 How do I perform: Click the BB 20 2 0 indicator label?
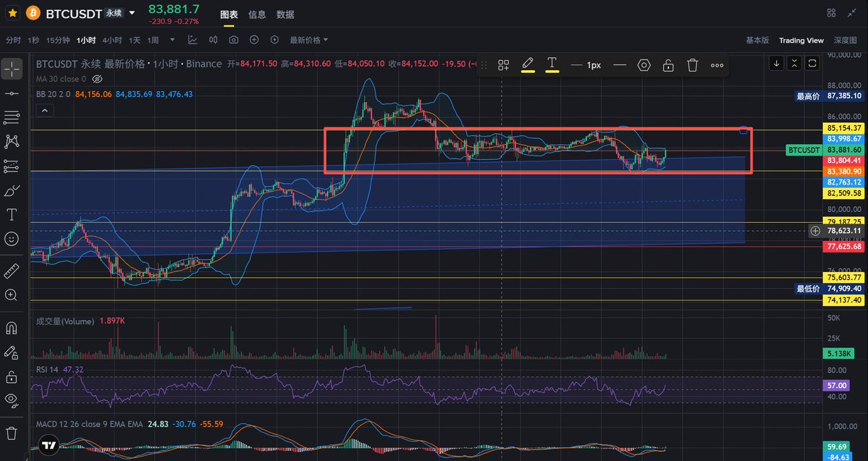coord(53,94)
